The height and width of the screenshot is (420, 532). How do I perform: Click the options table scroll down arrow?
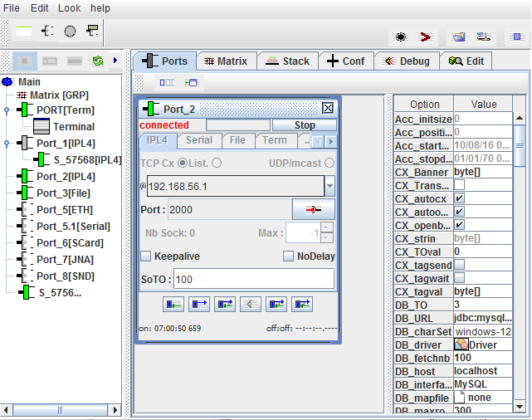[x=520, y=407]
